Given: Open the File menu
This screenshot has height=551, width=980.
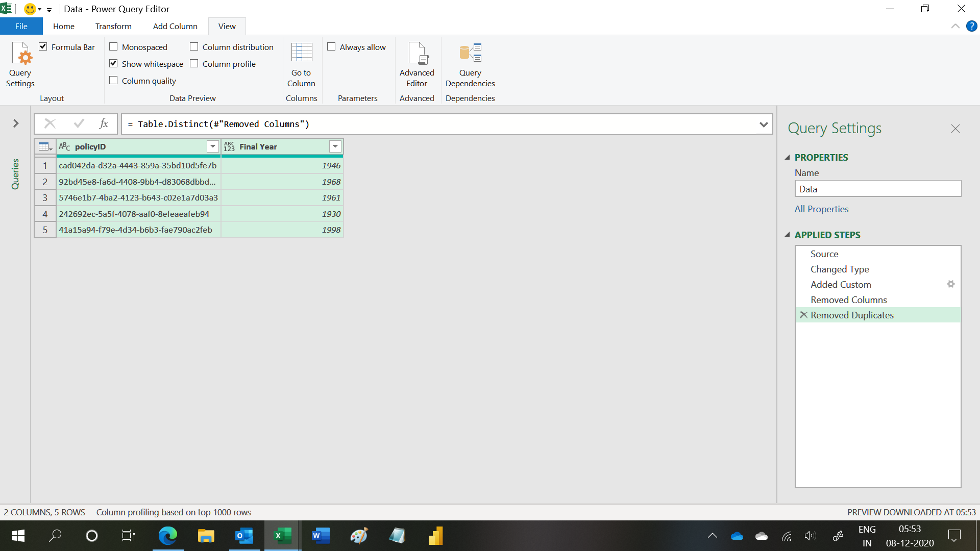Looking at the screenshot, I should tap(21, 26).
